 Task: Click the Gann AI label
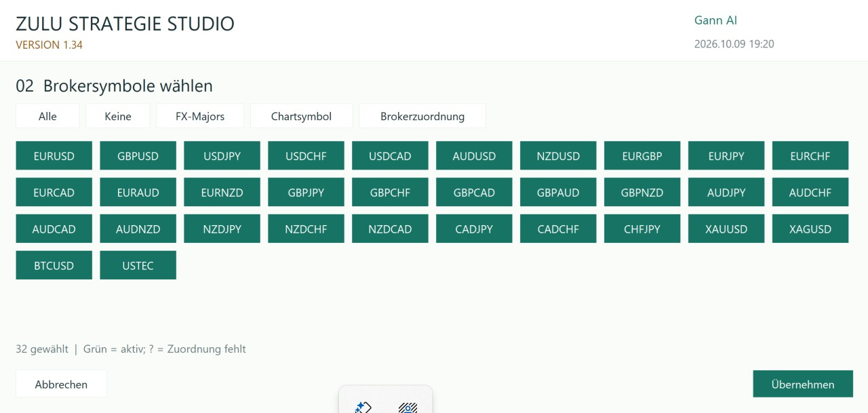click(x=715, y=20)
